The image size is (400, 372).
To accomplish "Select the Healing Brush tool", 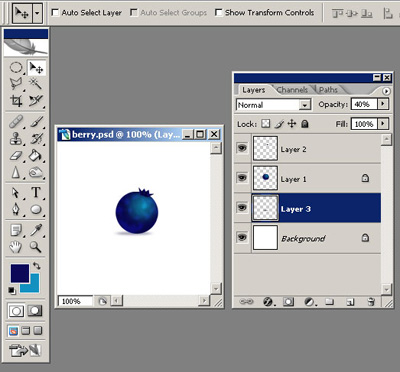I will 16,122.
